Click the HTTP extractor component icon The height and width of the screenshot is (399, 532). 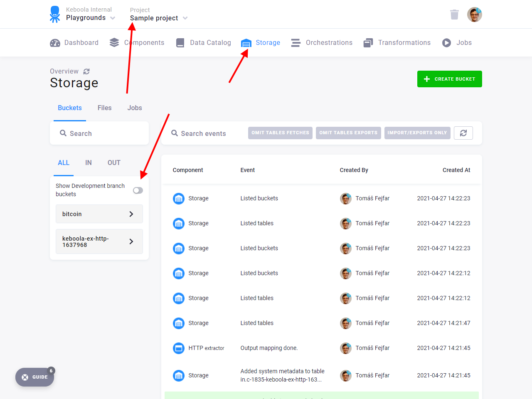tap(179, 348)
